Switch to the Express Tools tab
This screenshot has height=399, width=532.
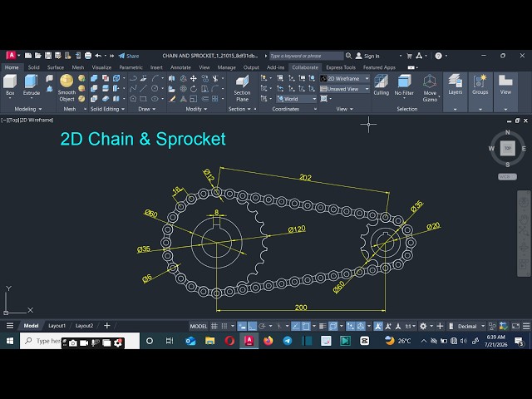pyautogui.click(x=341, y=67)
